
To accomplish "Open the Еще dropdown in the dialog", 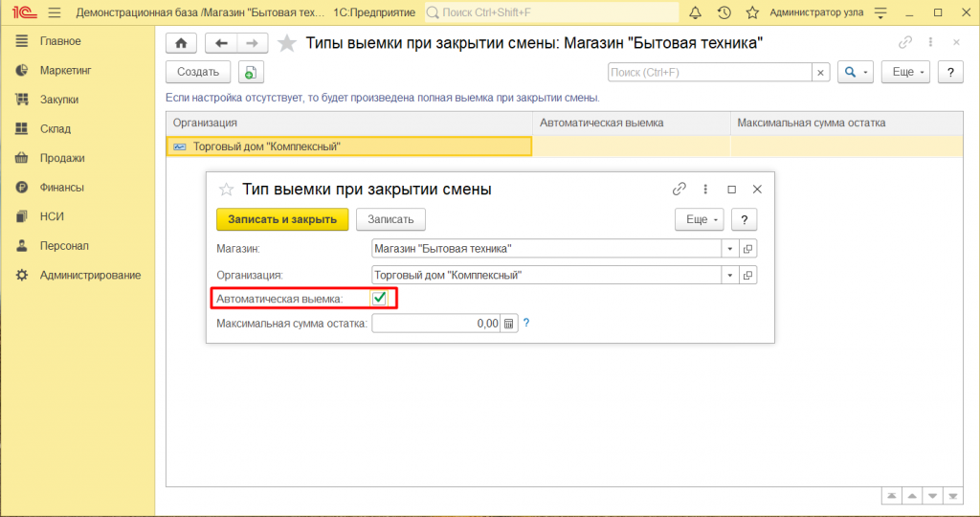I will pos(701,219).
